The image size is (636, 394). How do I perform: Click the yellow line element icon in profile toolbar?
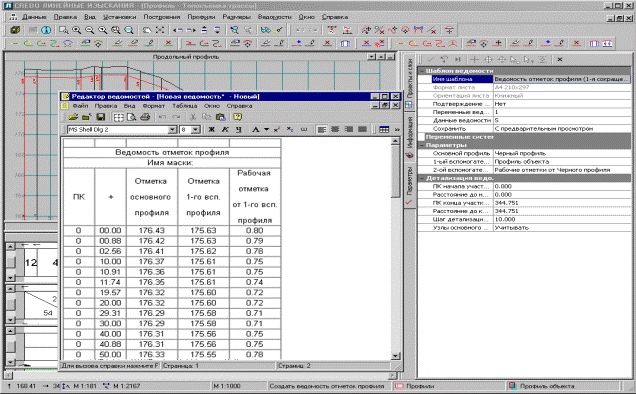tap(15, 43)
